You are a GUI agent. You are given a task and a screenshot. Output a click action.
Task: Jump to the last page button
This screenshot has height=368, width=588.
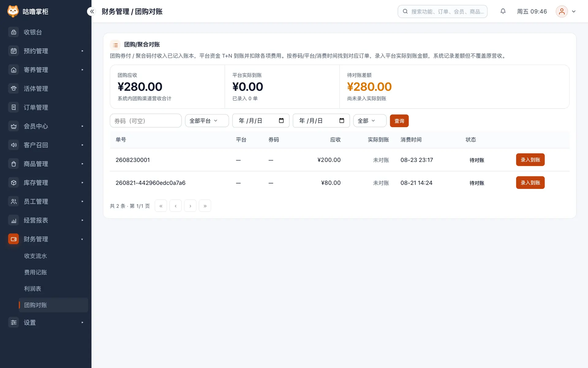click(205, 206)
